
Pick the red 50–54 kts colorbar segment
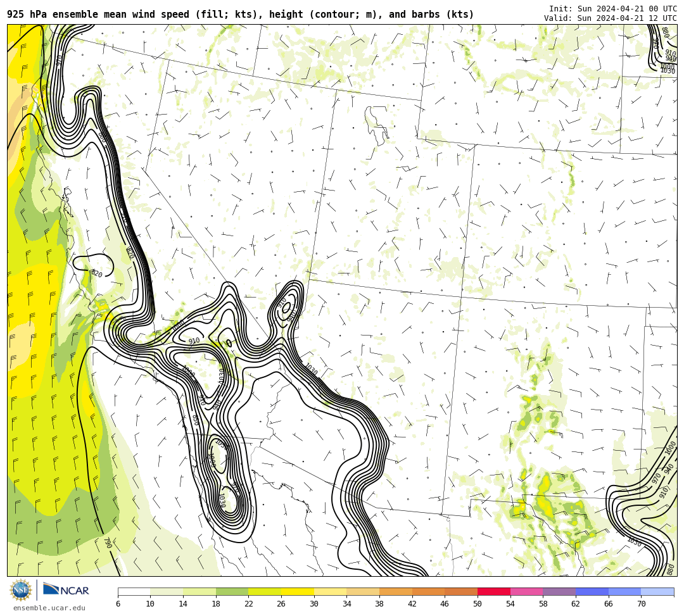tap(494, 591)
